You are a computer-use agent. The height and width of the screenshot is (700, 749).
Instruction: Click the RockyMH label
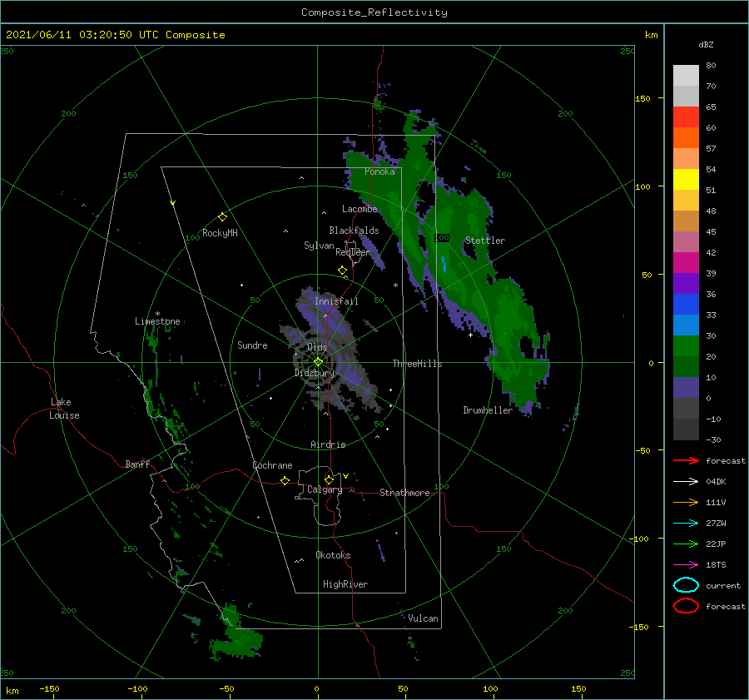220,233
